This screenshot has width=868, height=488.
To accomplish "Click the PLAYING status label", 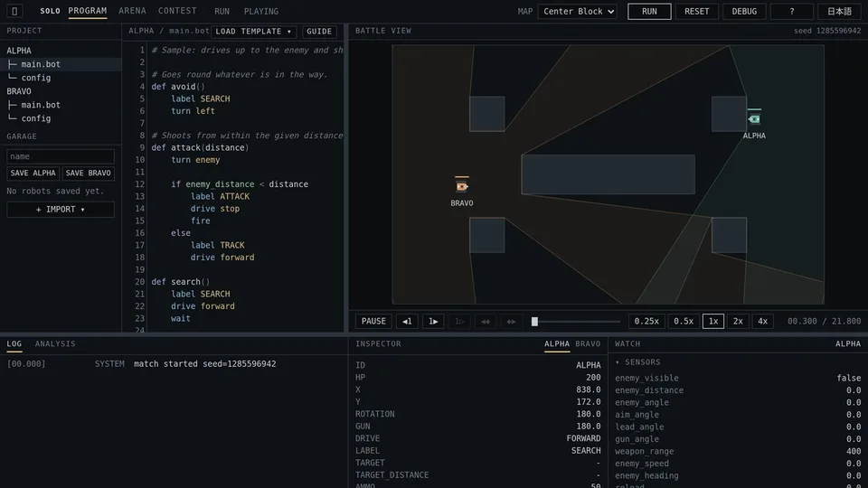I will pyautogui.click(x=261, y=12).
